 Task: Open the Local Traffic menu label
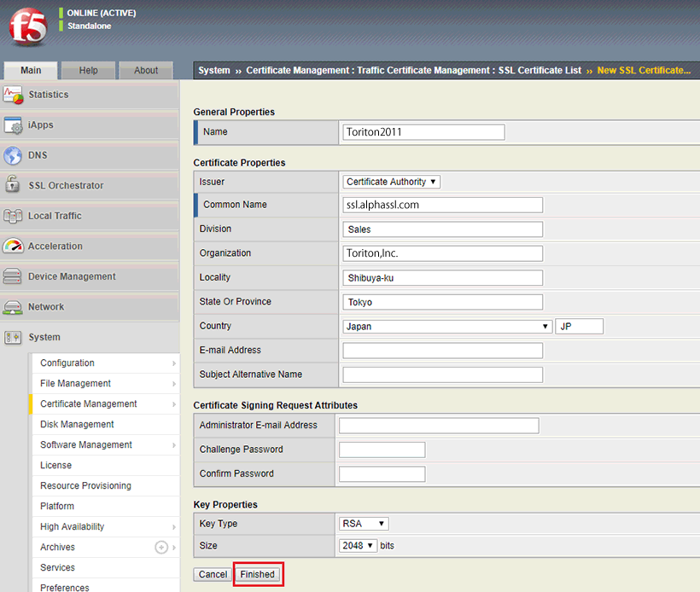55,216
